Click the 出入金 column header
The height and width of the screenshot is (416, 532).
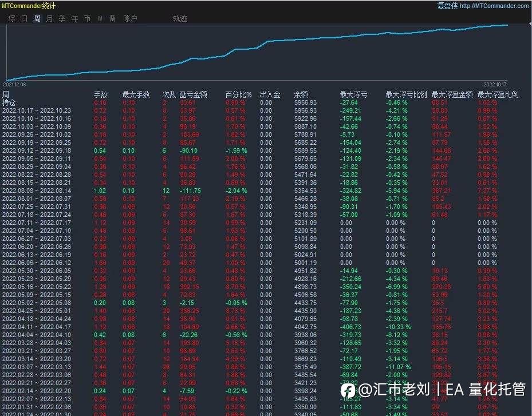click(270, 94)
